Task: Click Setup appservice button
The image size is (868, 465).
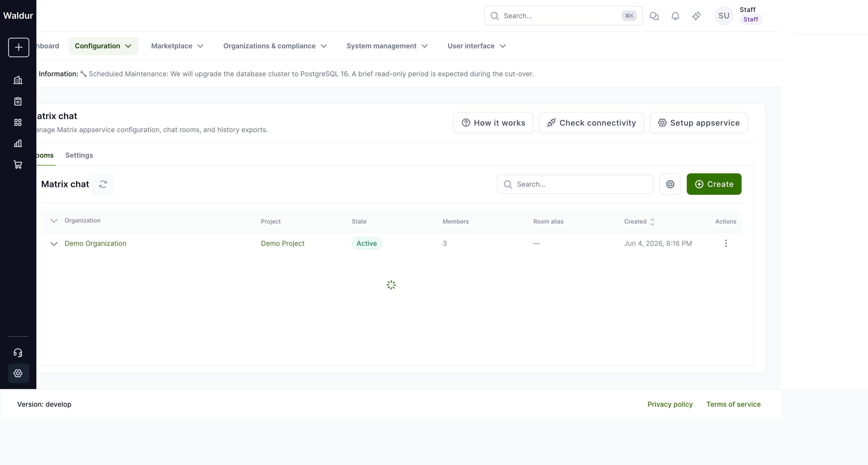Action: coord(699,123)
